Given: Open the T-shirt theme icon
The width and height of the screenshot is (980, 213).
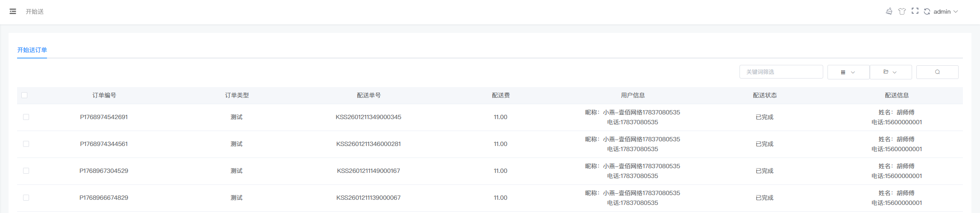Looking at the screenshot, I should [x=902, y=12].
